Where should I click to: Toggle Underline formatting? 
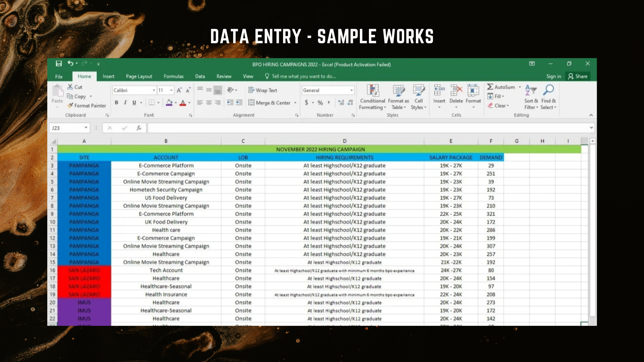[134, 103]
